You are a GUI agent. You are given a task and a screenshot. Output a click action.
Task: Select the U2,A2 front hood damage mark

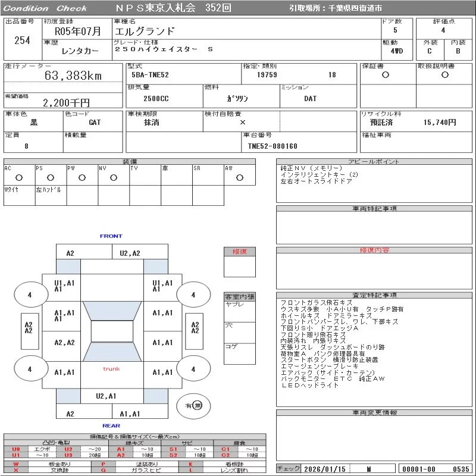130,253
